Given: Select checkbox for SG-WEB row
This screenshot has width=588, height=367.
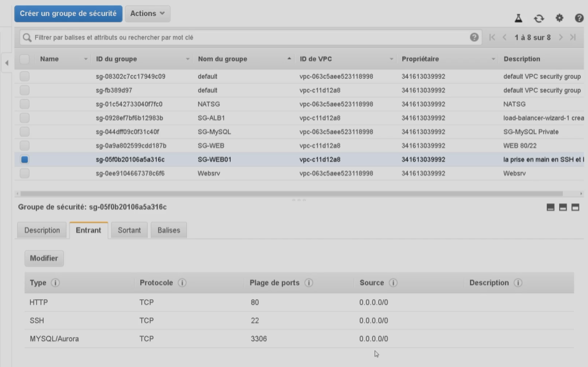Looking at the screenshot, I should coord(25,145).
